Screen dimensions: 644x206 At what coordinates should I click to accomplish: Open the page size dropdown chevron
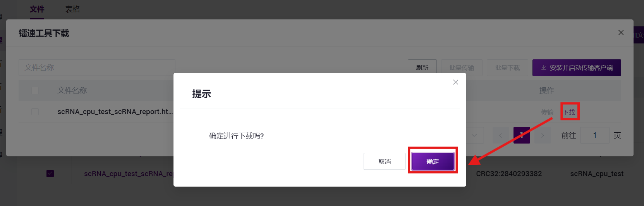point(474,135)
